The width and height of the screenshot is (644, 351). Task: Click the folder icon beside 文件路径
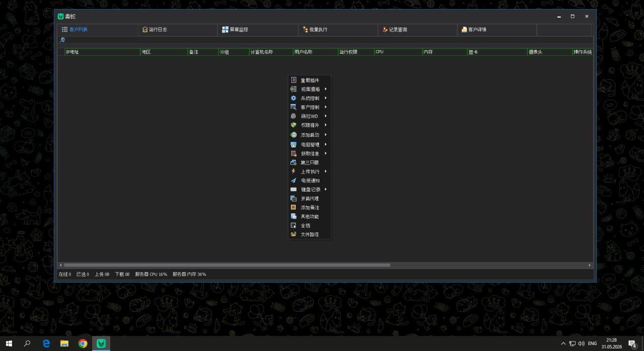pos(294,234)
